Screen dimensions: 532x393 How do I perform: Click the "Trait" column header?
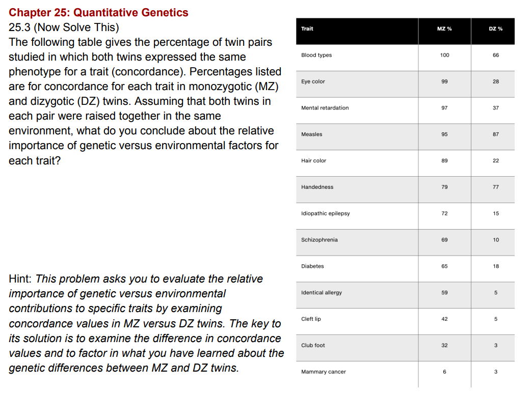(307, 29)
